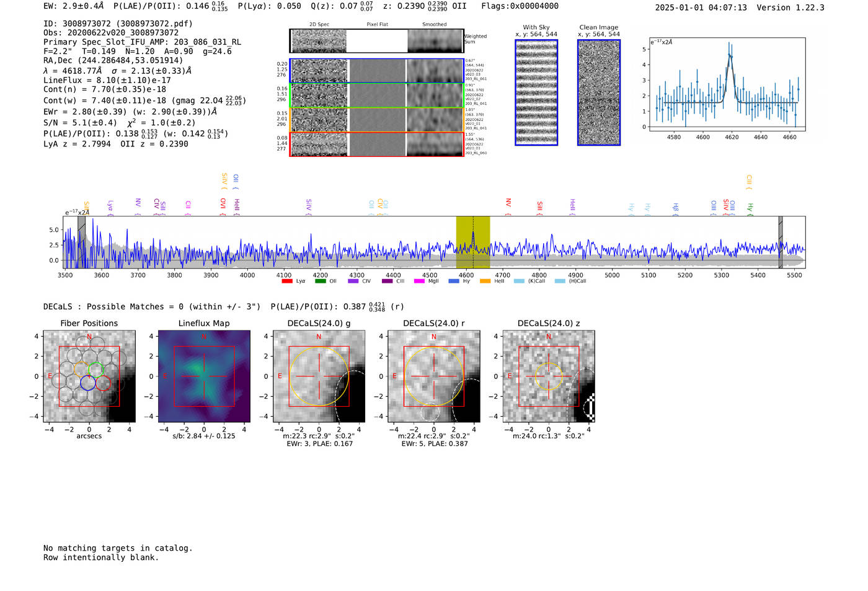Click the Hβ line label above the spectrum
This screenshot has width=868, height=591.
point(676,208)
